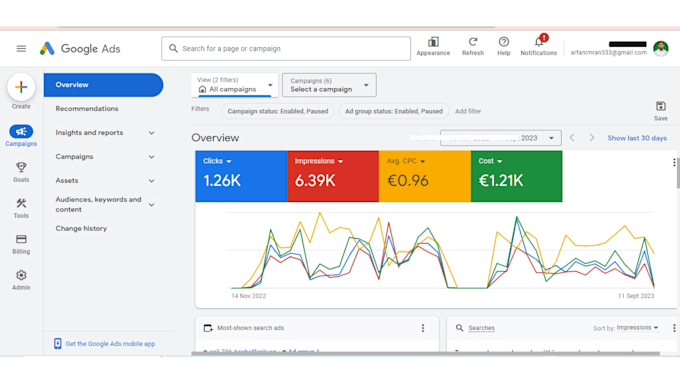Open overview chart three-dot menu

(x=674, y=162)
